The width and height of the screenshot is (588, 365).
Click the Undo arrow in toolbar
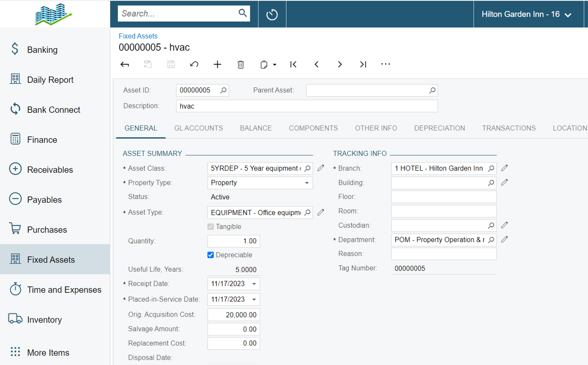point(194,64)
